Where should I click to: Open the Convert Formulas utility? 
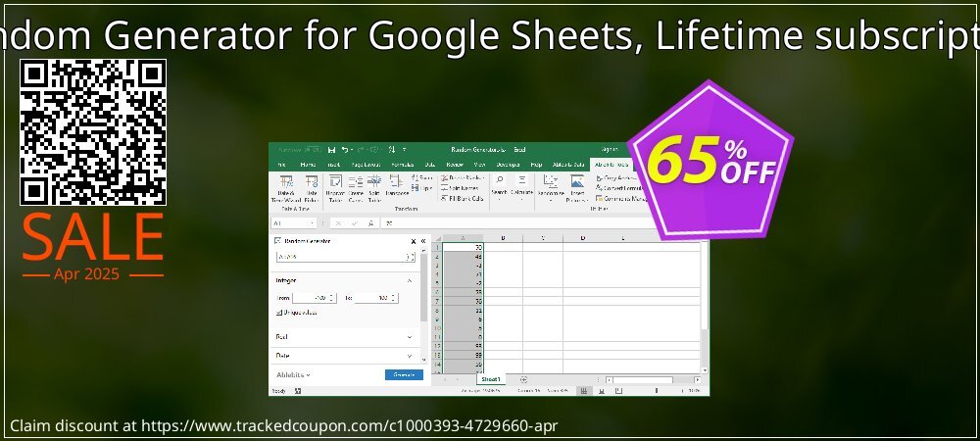coord(618,188)
